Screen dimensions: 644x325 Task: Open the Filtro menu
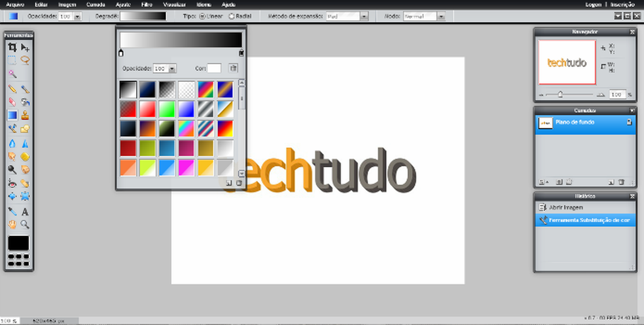click(x=146, y=5)
